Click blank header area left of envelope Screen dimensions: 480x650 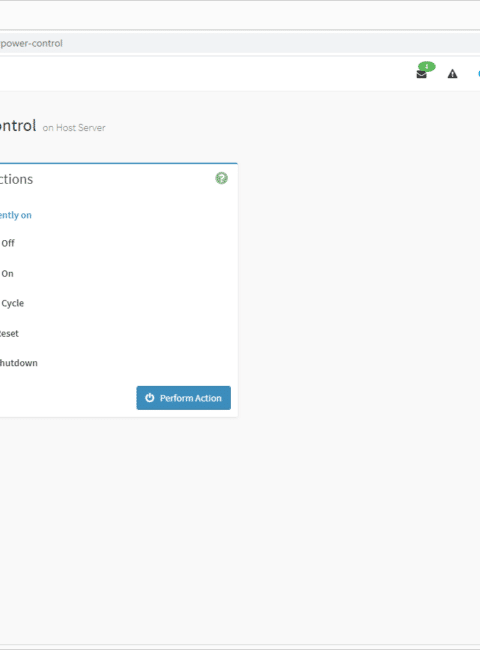coord(207,74)
